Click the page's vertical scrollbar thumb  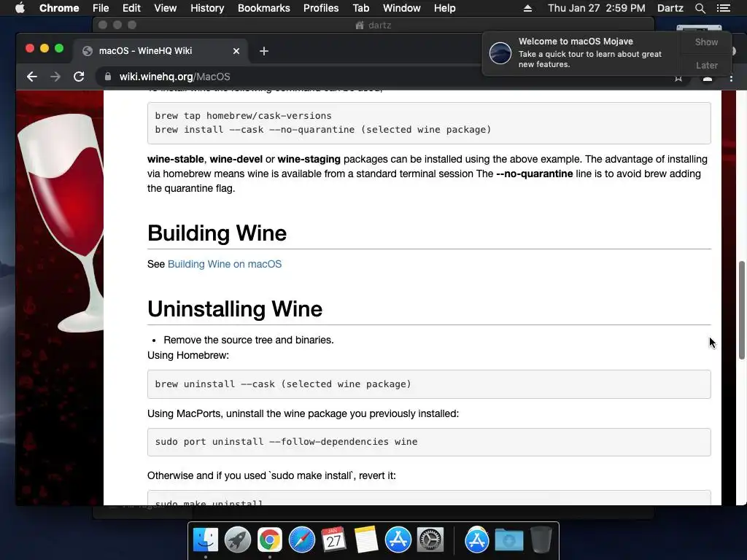point(741,310)
